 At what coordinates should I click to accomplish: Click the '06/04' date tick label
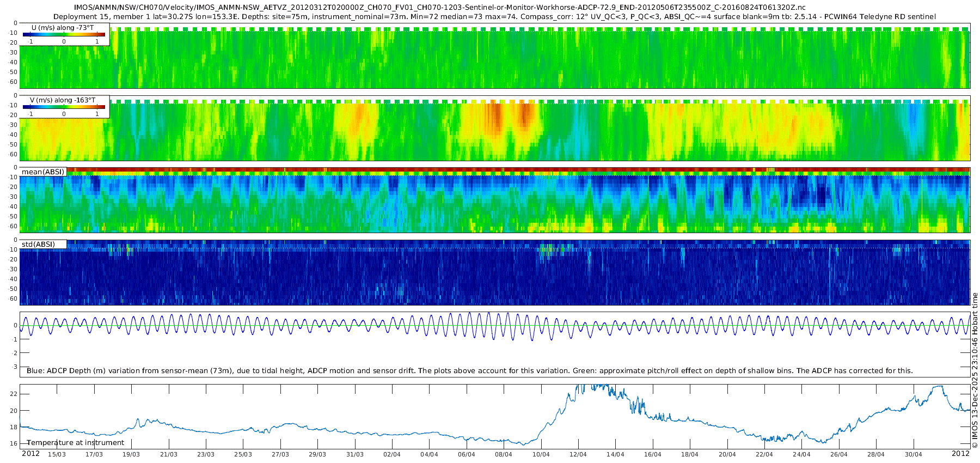(x=467, y=454)
